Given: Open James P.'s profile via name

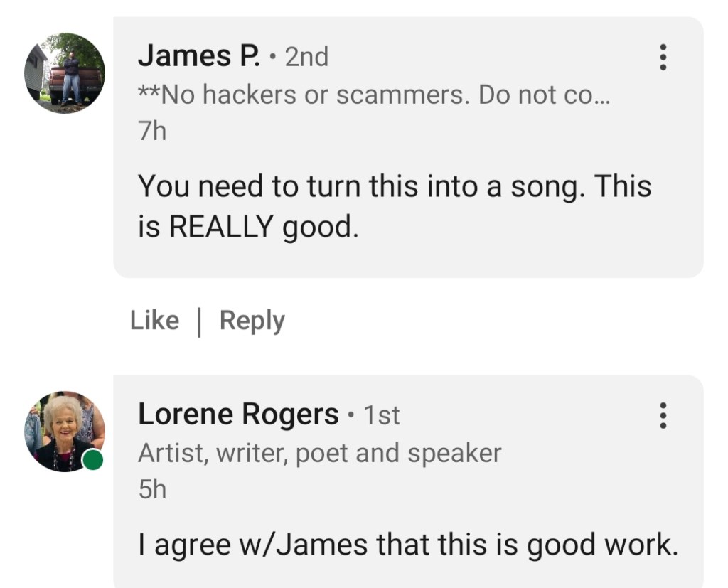Looking at the screenshot, I should [198, 56].
